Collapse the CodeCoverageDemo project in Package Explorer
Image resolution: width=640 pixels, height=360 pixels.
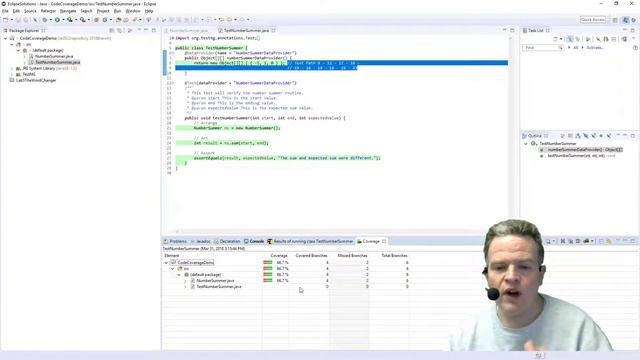point(6,38)
